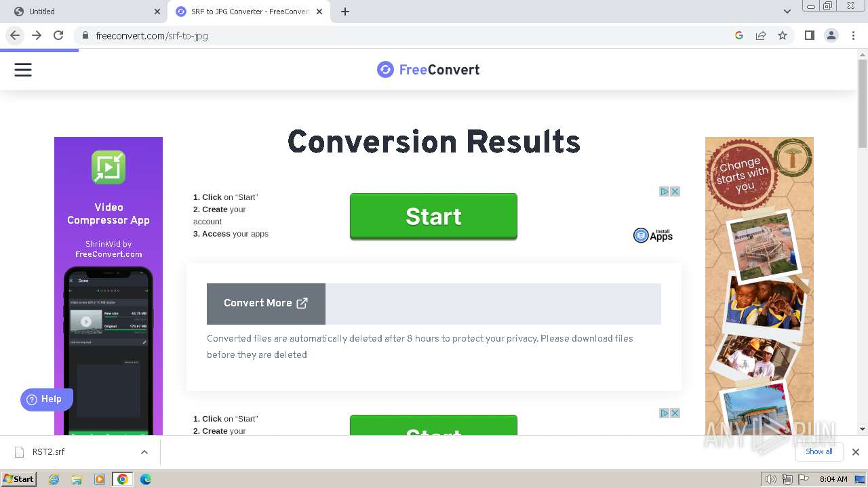Click the Install Apps logo in ad
Screen dimensions: 868x488
653,235
